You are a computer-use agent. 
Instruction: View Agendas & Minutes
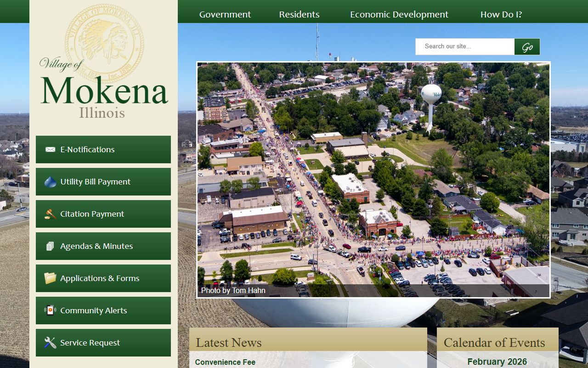[103, 246]
